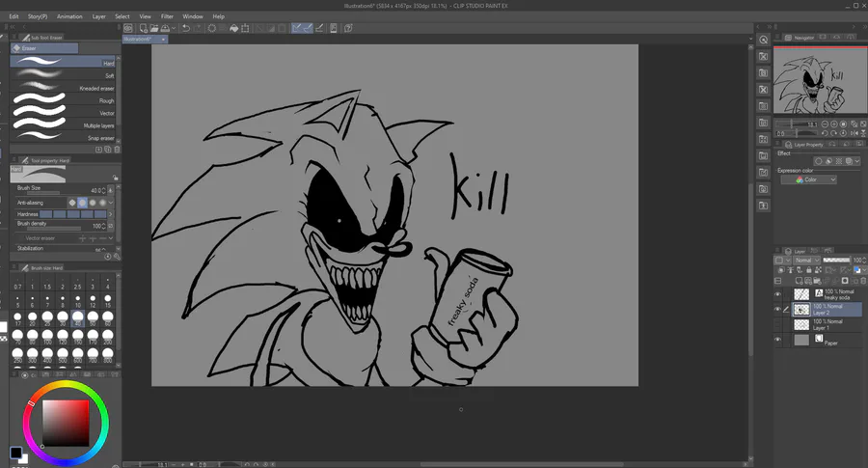Viewport: 868px width, 468px height.
Task: Expand the Layer Property effect options arrow
Action: click(857, 161)
